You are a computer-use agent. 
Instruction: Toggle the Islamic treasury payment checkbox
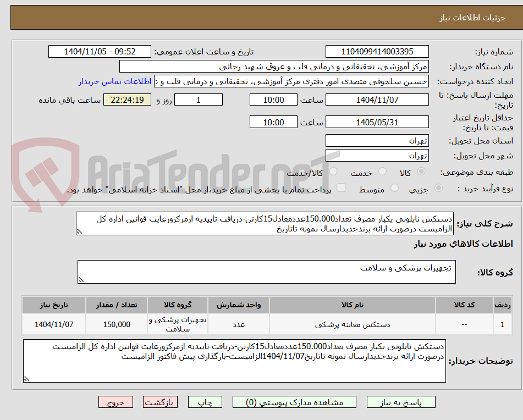tap(341, 187)
